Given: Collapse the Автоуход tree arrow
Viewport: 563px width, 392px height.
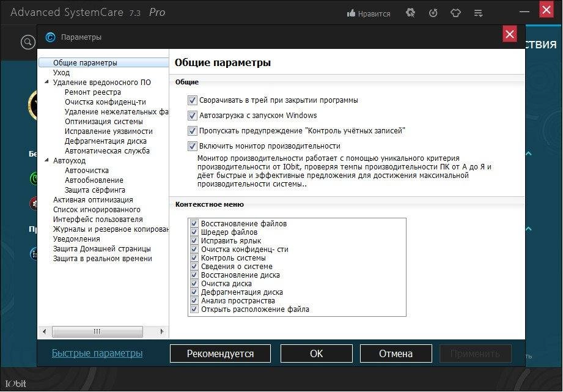Looking at the screenshot, I should [x=46, y=161].
